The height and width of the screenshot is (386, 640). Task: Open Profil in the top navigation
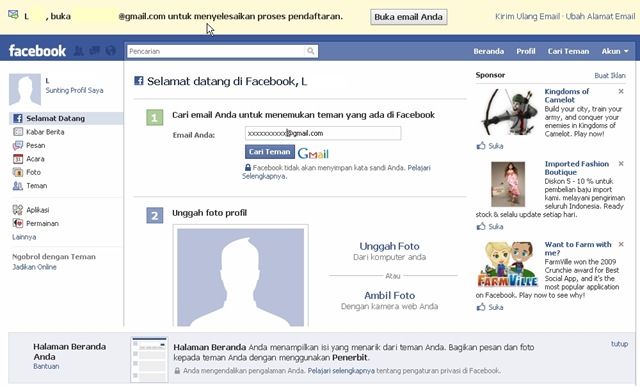pyautogui.click(x=526, y=51)
